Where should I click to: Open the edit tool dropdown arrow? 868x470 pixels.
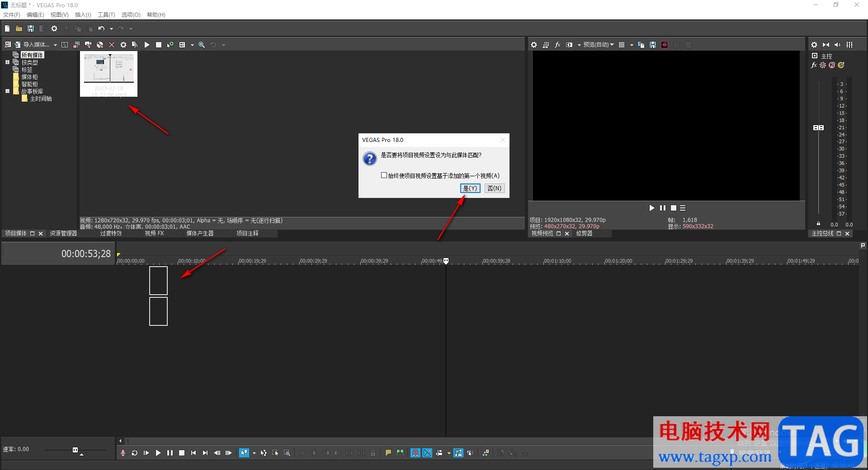(254, 453)
